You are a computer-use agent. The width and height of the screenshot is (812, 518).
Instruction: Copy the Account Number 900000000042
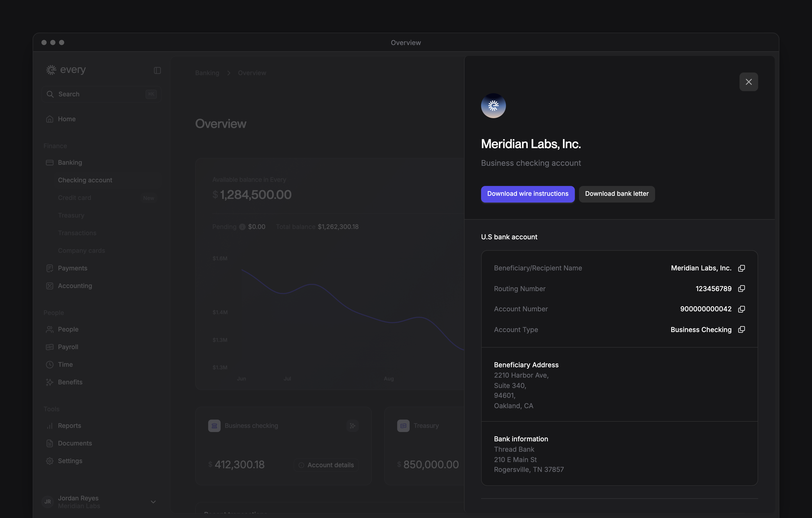coord(741,309)
